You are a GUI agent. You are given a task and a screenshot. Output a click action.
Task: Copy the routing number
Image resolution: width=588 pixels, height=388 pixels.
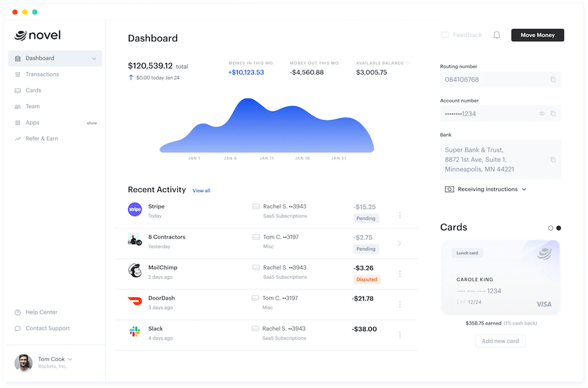553,80
